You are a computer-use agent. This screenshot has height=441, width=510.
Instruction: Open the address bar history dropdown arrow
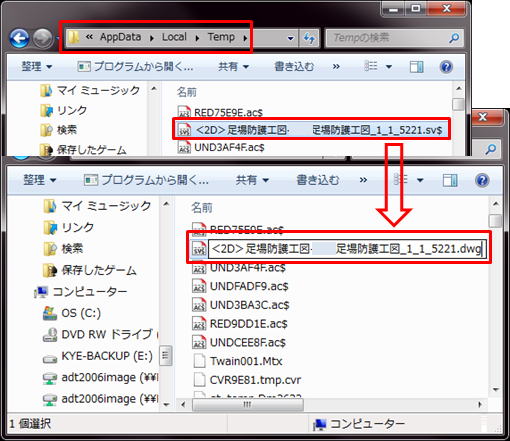point(290,38)
